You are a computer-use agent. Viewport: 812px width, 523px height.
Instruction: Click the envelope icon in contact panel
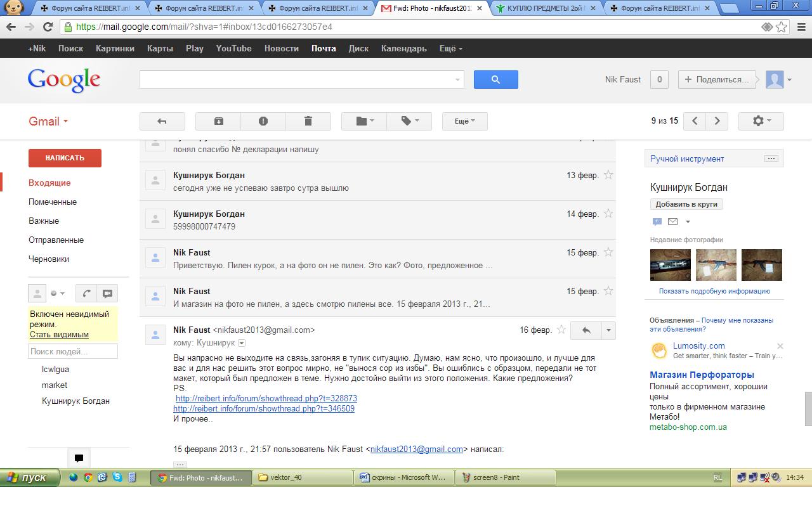click(672, 222)
